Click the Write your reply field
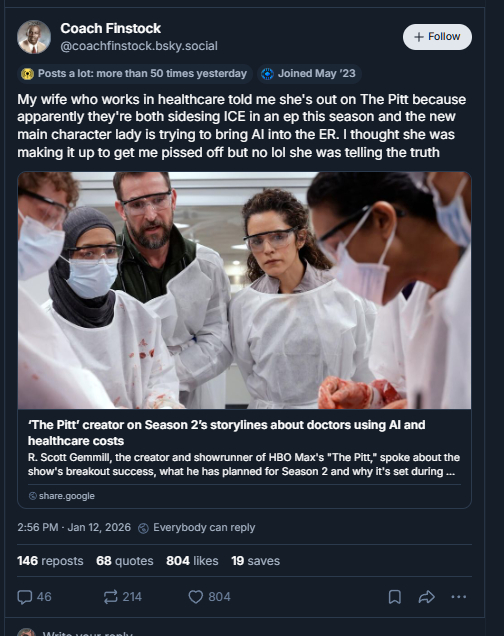The width and height of the screenshot is (504, 636). click(251, 632)
